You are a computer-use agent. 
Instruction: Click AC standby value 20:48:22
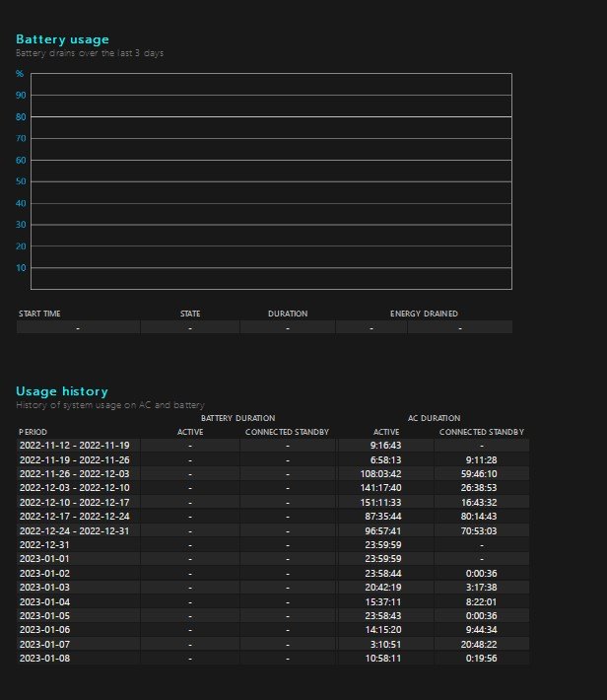tap(479, 644)
